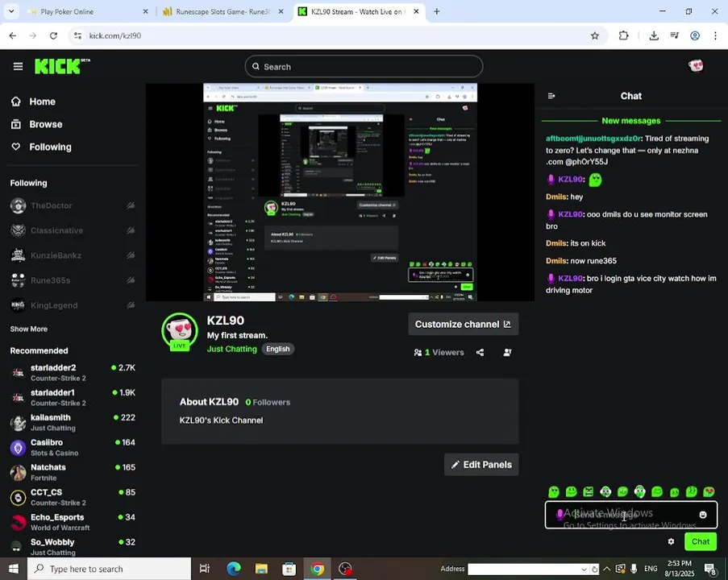Image resolution: width=728 pixels, height=580 pixels.
Task: Open Echo_Esports World of Warcraft channel
Action: click(x=73, y=522)
